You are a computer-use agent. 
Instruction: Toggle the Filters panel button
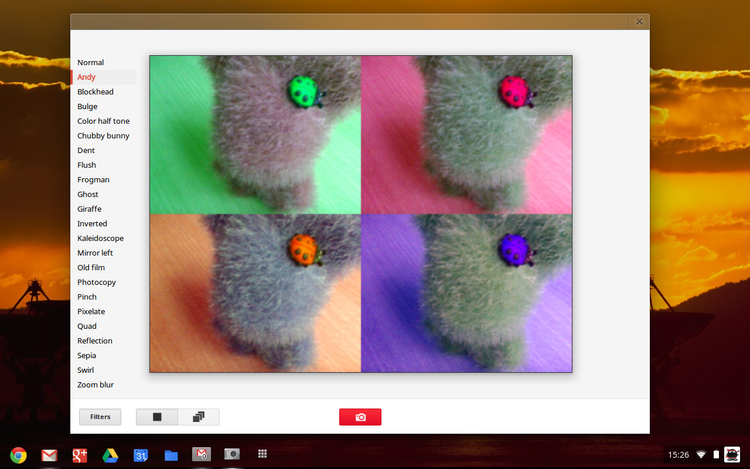point(100,417)
